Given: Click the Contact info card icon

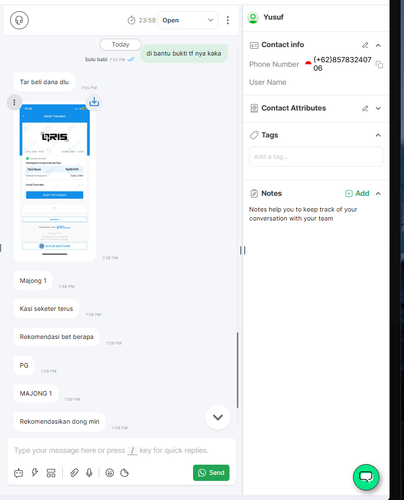Looking at the screenshot, I should coord(254,45).
